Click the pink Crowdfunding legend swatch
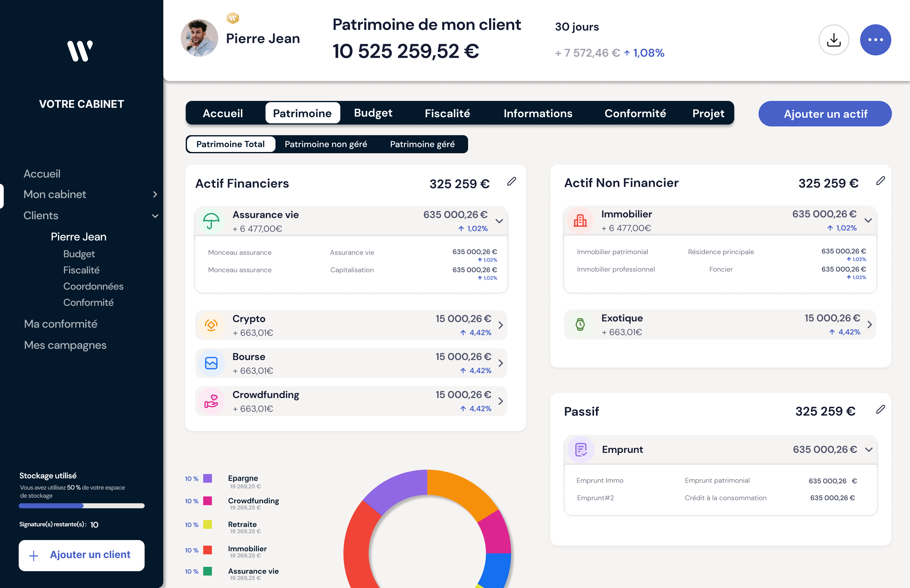Screen dimensions: 910x588 (x=207, y=501)
